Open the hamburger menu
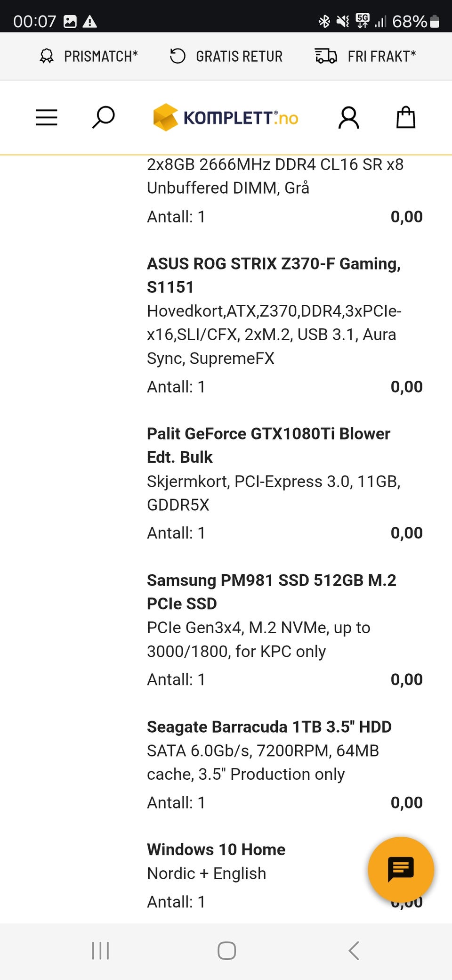 47,117
